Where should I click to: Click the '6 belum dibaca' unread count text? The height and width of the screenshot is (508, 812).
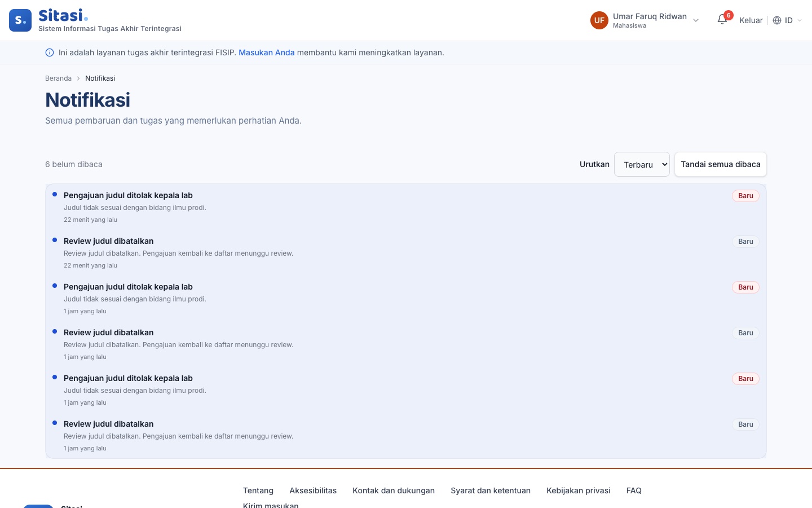[x=74, y=164]
